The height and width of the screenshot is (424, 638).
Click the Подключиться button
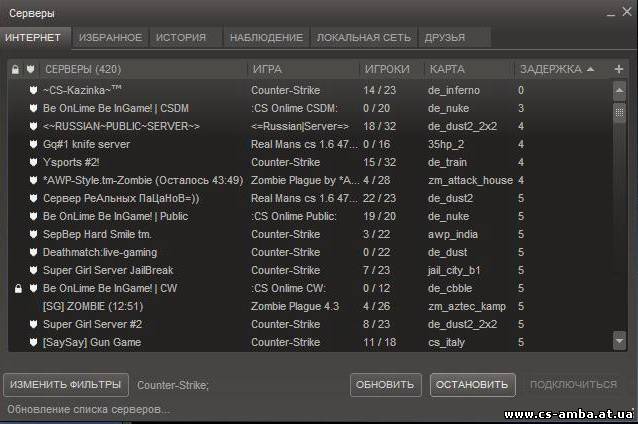(x=573, y=385)
